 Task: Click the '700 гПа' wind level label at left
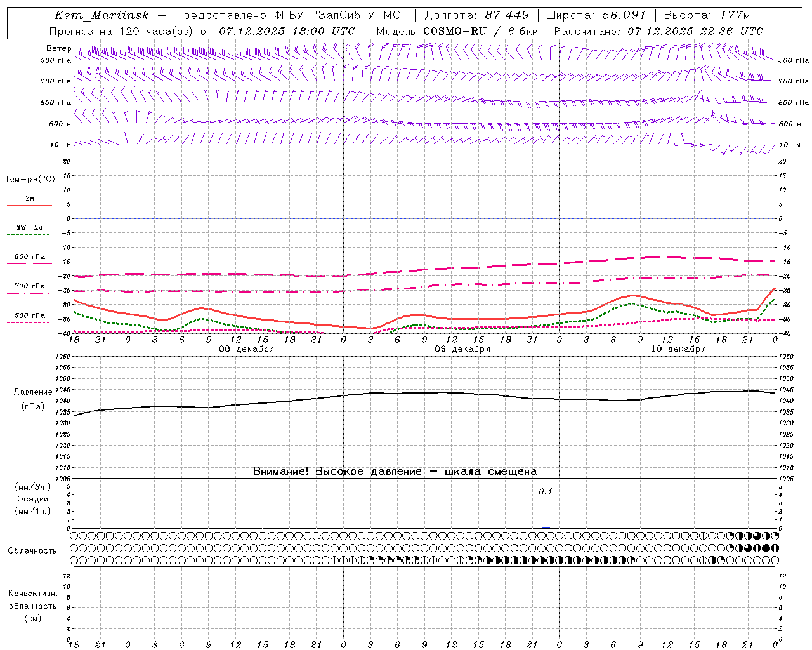point(56,81)
